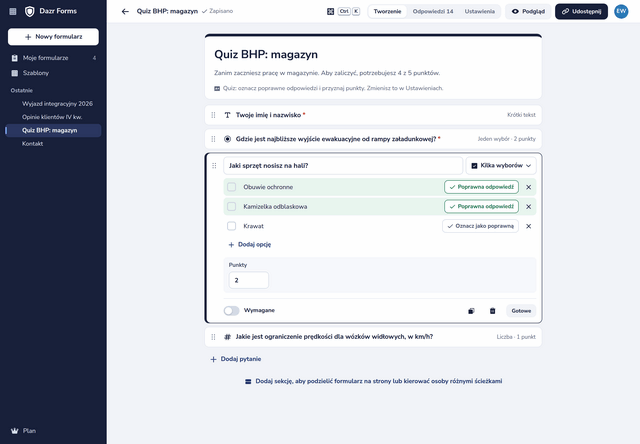This screenshot has height=444, width=640.
Task: Click the Podgląd preview button
Action: tap(528, 11)
